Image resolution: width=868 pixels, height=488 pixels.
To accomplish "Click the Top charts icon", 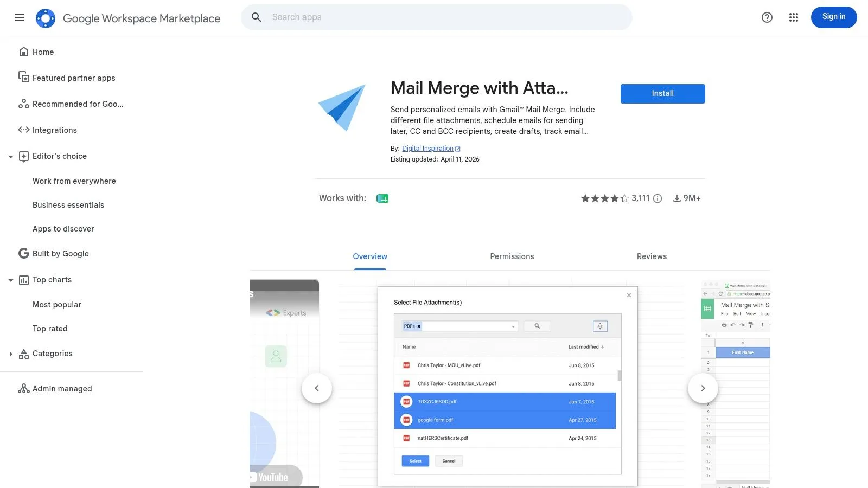I will (x=24, y=280).
